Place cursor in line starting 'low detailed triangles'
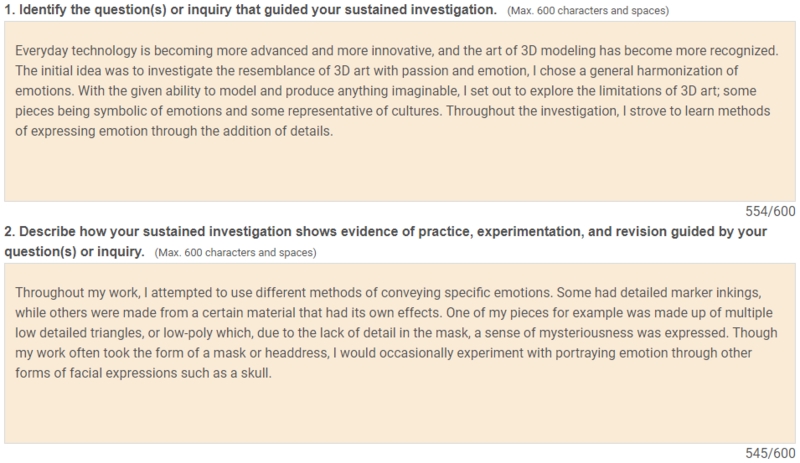Viewport: 800px width, 463px height. point(396,333)
